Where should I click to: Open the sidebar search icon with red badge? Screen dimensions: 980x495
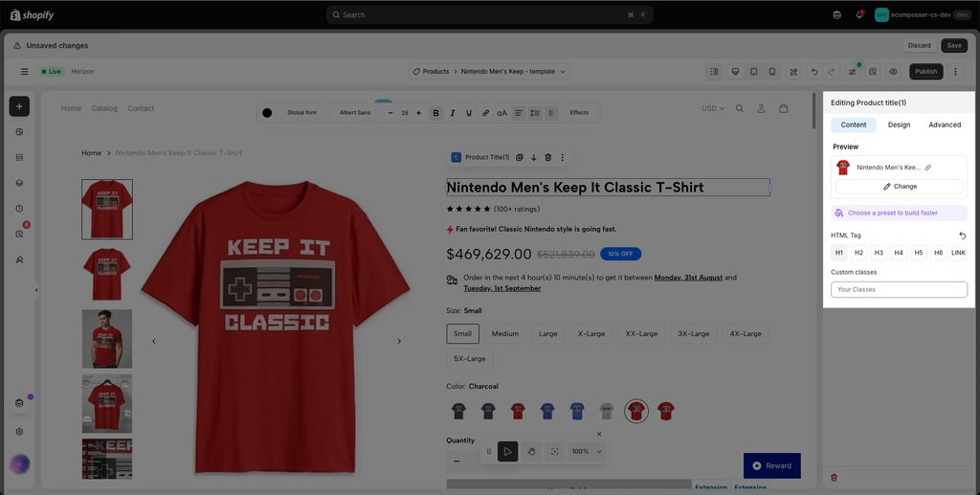(x=19, y=235)
